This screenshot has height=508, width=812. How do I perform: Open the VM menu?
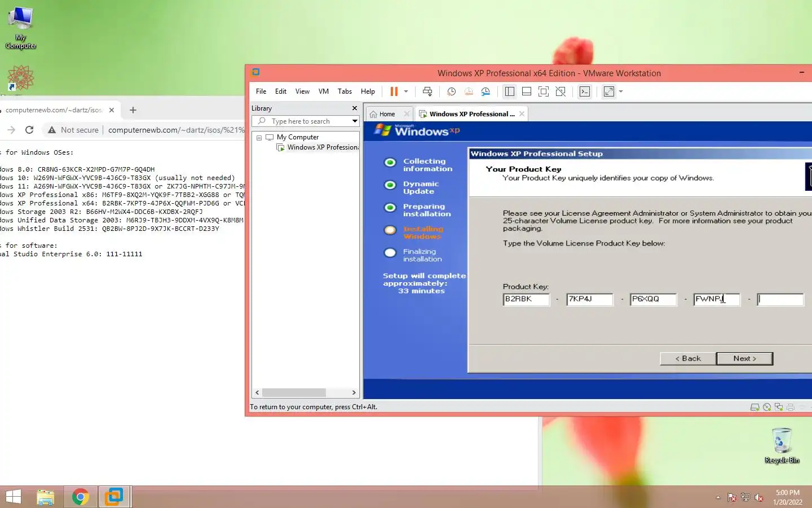coord(324,91)
